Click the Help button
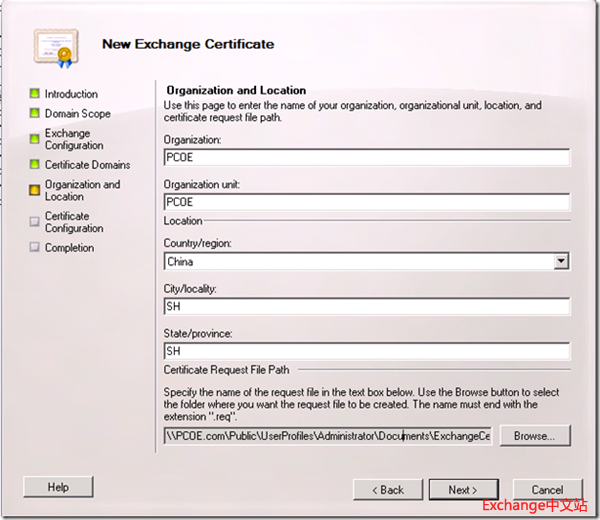 [58, 487]
